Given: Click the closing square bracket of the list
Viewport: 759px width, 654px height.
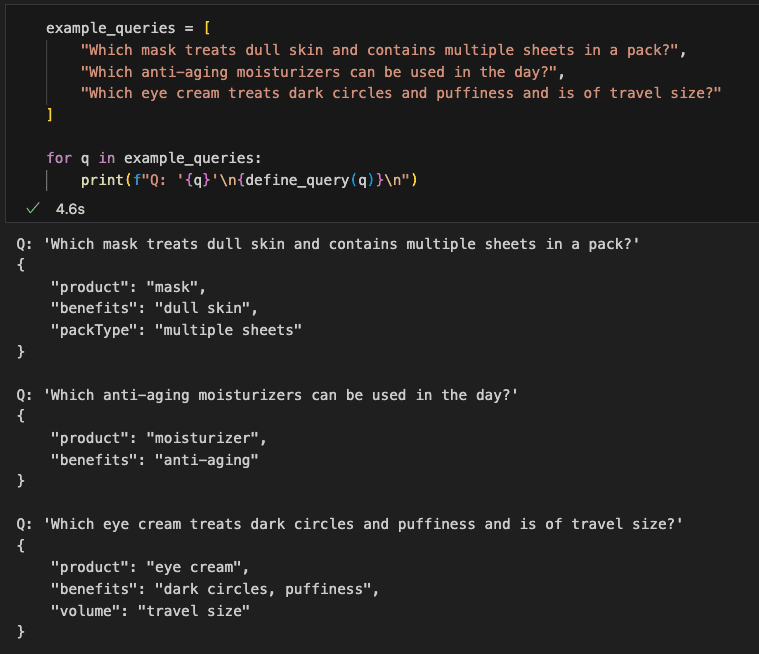Looking at the screenshot, I should [49, 115].
